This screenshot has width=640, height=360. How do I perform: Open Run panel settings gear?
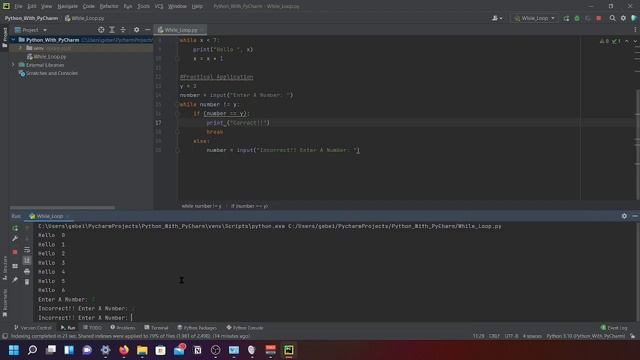pyautogui.click(x=624, y=216)
